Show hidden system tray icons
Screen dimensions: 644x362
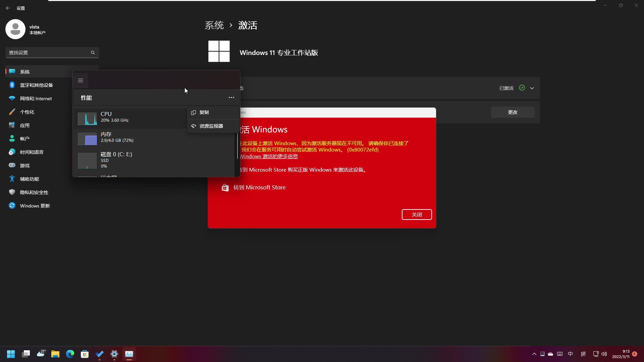[534, 354]
